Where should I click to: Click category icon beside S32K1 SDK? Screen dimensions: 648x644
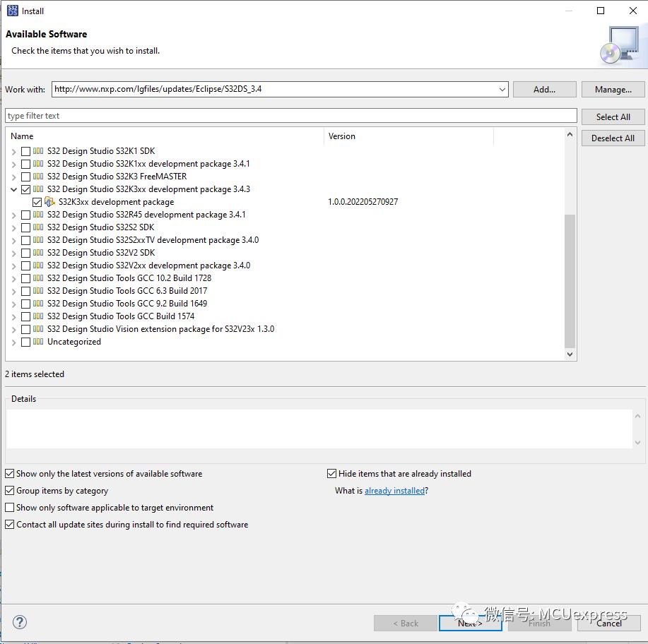(38, 151)
